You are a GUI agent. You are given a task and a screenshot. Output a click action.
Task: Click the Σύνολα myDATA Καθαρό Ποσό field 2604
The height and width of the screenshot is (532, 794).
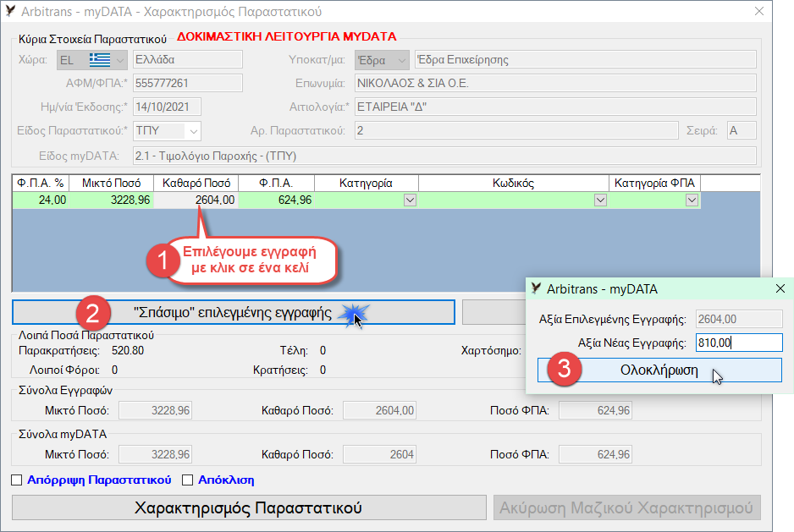(379, 454)
